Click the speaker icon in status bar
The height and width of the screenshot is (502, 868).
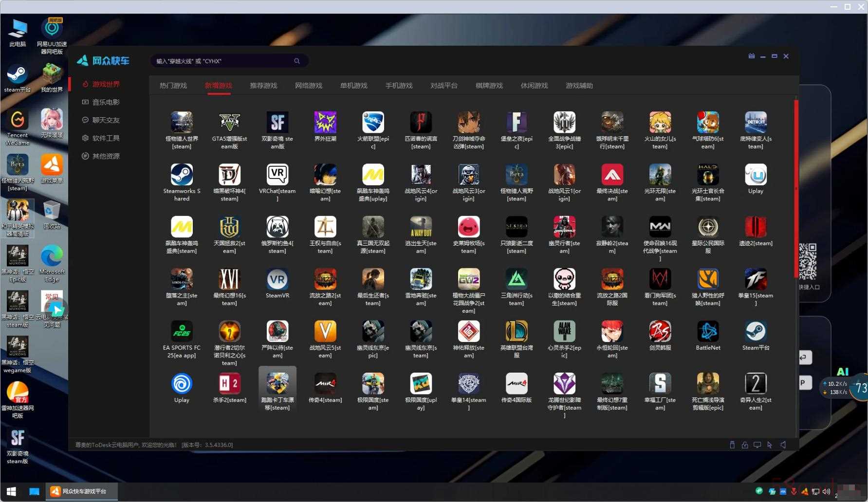pyautogui.click(x=783, y=445)
